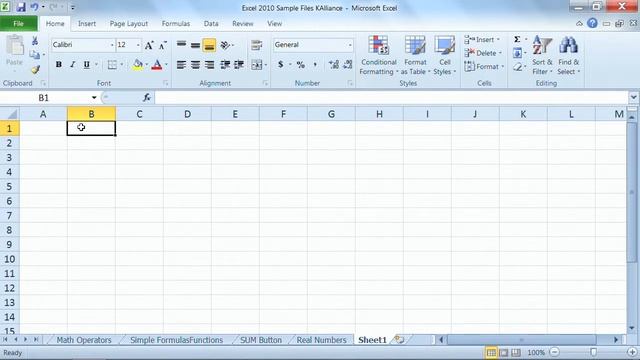The width and height of the screenshot is (640, 360).
Task: Click the Fill Color paint bucket
Action: point(138,64)
